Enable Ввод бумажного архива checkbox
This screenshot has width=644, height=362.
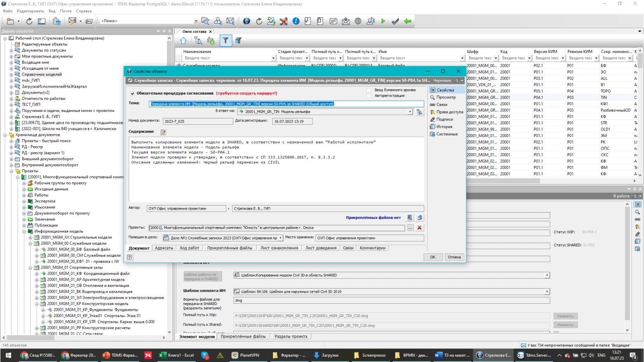tap(369, 90)
